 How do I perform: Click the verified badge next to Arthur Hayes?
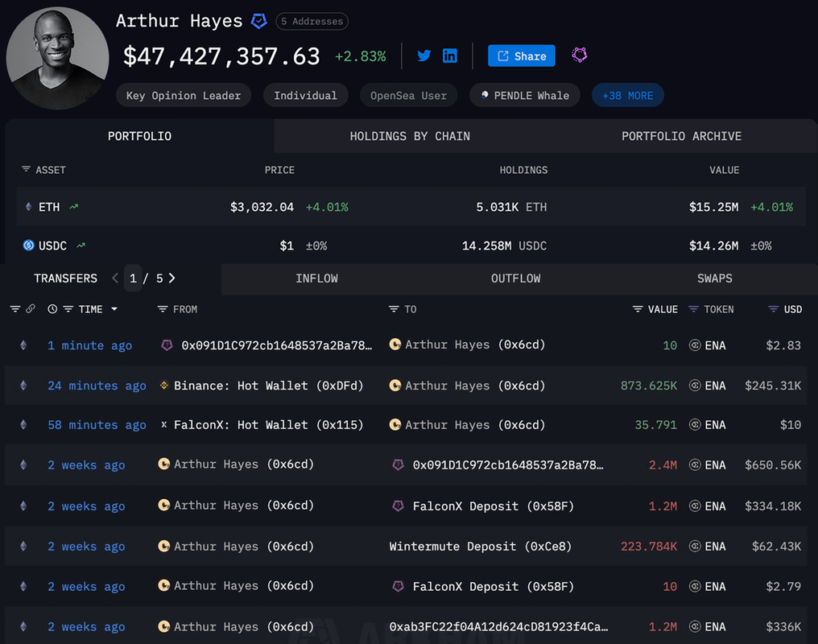point(258,22)
